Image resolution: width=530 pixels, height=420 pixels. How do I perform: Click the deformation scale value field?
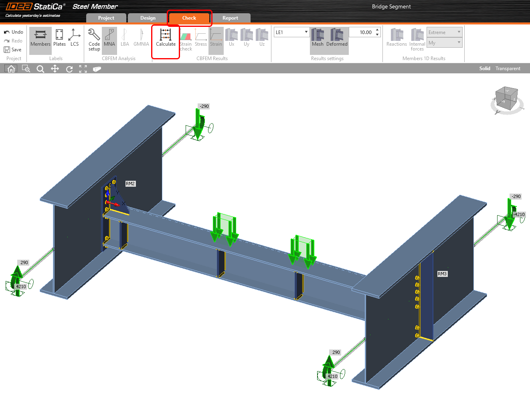[362, 32]
